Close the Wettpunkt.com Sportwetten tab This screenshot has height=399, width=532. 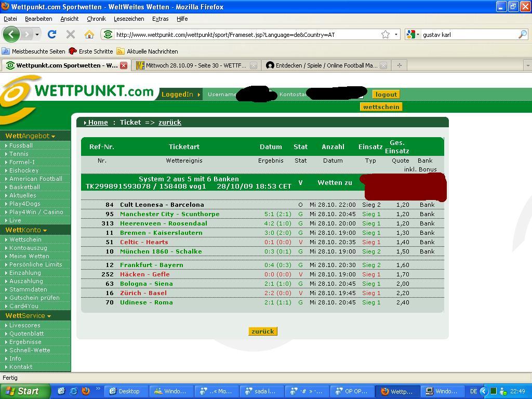click(x=124, y=65)
